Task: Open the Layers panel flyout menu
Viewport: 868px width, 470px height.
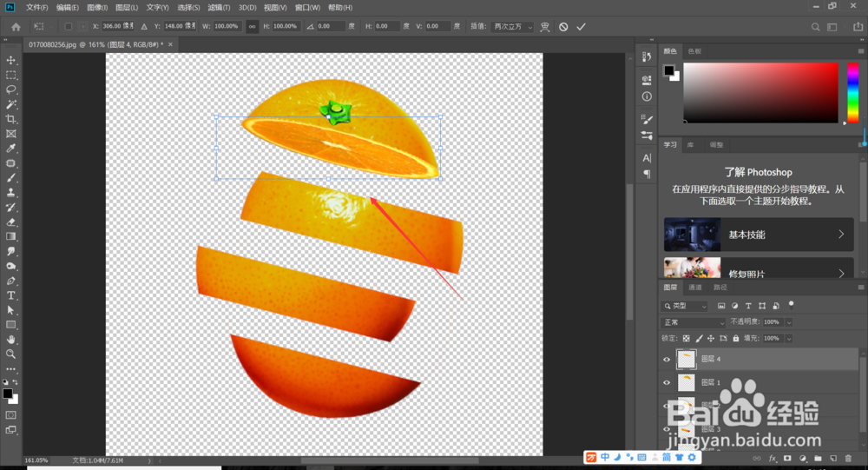Action: [861, 287]
